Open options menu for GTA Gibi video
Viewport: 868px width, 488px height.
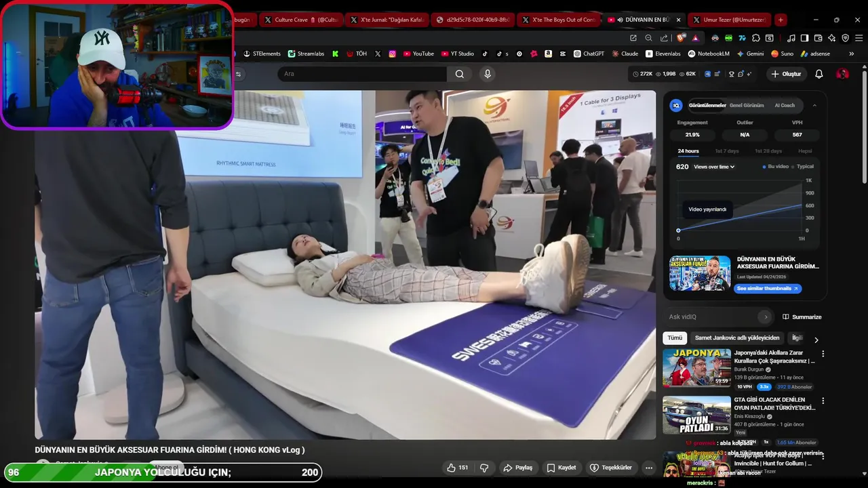pos(823,401)
